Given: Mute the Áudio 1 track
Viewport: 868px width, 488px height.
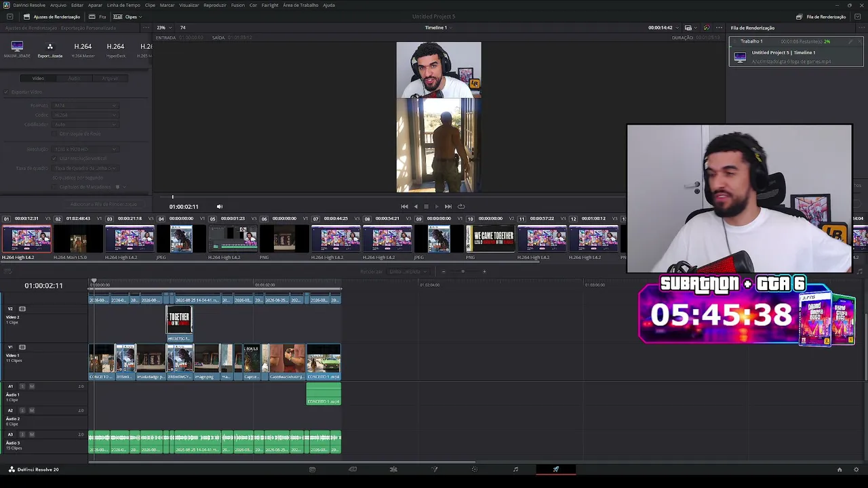Looking at the screenshot, I should click(x=31, y=386).
